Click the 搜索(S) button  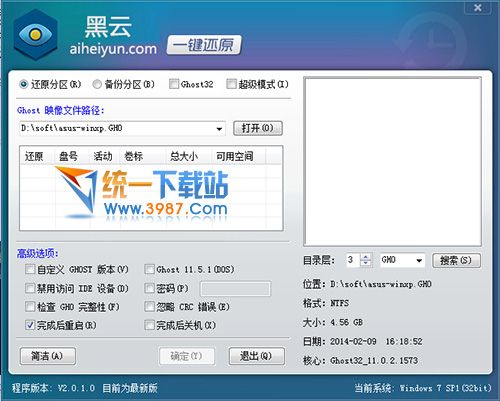(456, 260)
